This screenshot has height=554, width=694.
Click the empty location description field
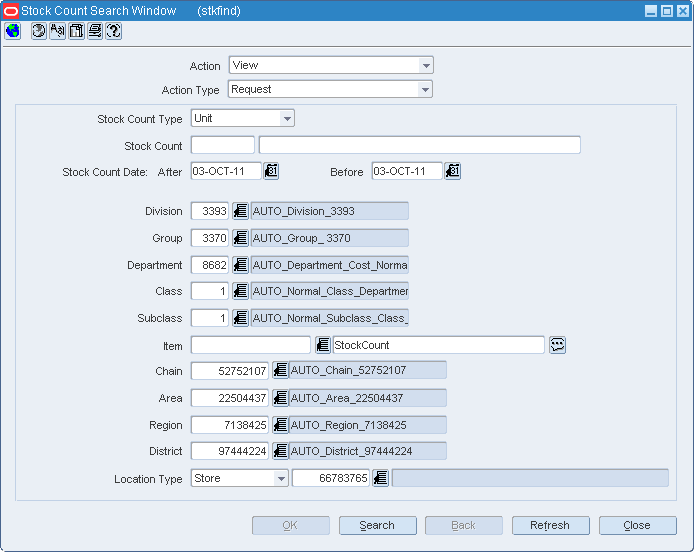coord(530,478)
